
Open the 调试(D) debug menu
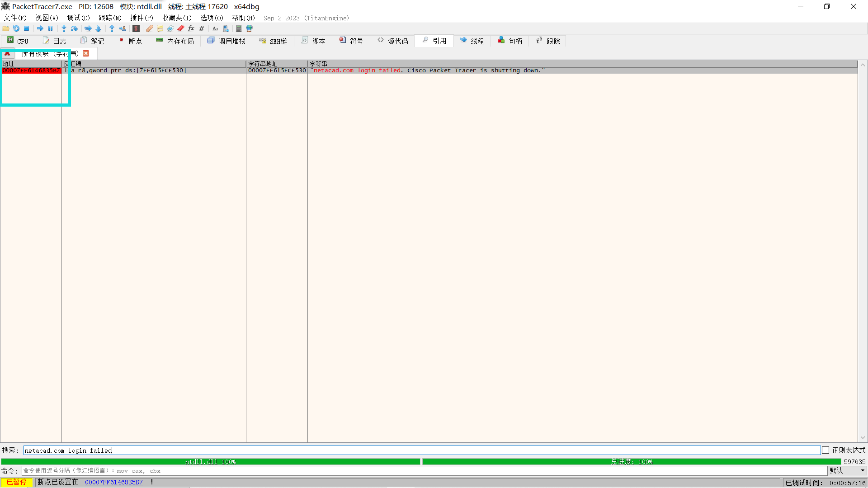78,18
